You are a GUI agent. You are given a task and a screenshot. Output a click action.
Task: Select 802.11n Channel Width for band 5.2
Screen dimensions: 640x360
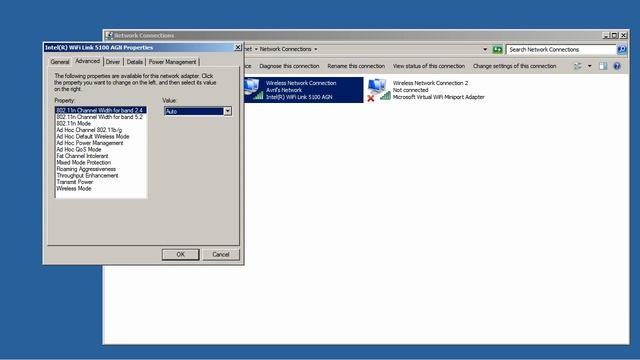[x=101, y=117]
